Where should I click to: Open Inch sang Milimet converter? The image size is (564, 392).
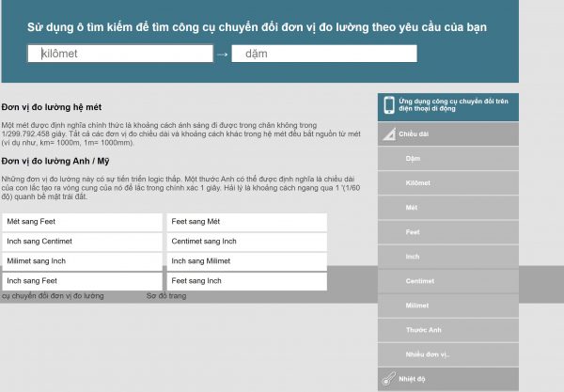246,261
